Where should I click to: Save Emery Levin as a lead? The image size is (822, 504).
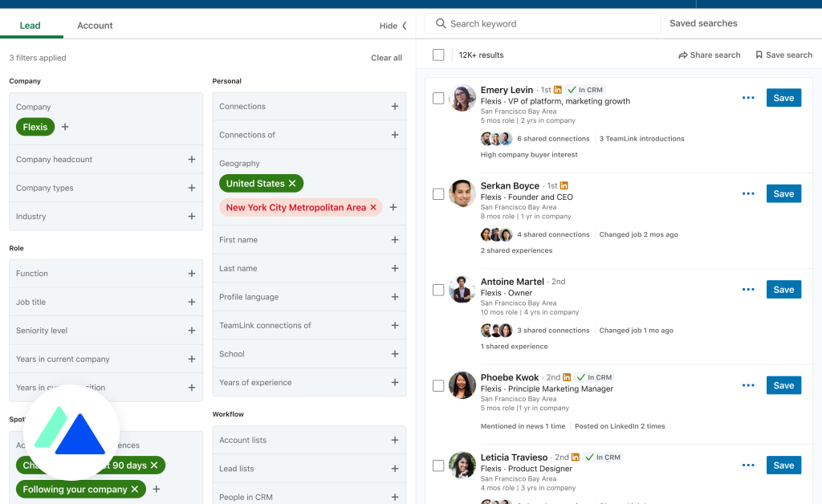[x=783, y=98]
